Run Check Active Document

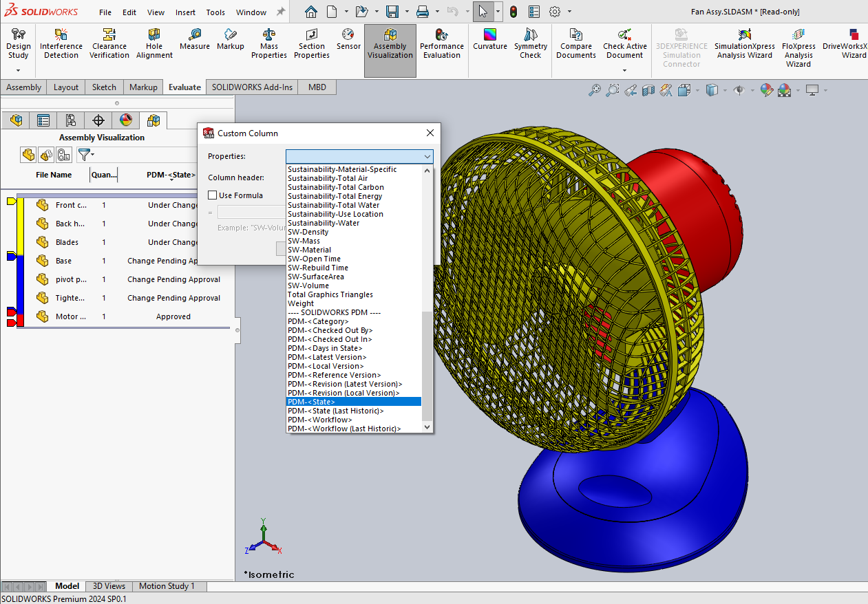coord(624,43)
